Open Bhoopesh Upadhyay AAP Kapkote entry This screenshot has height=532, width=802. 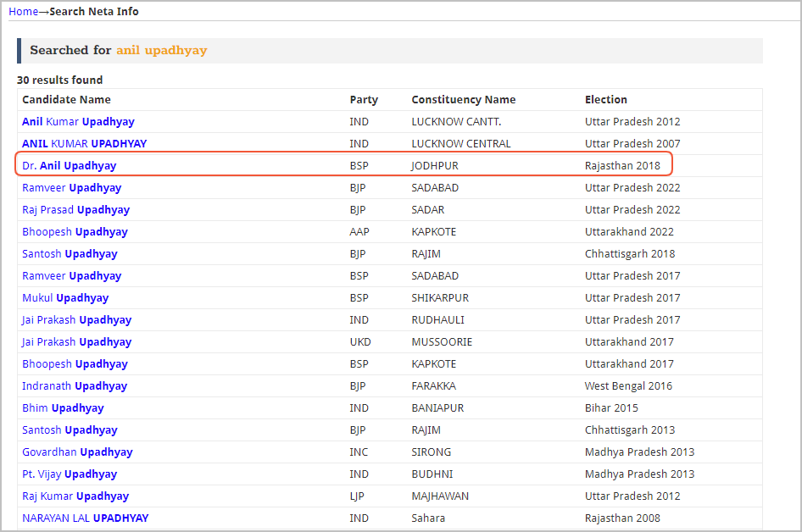click(75, 231)
